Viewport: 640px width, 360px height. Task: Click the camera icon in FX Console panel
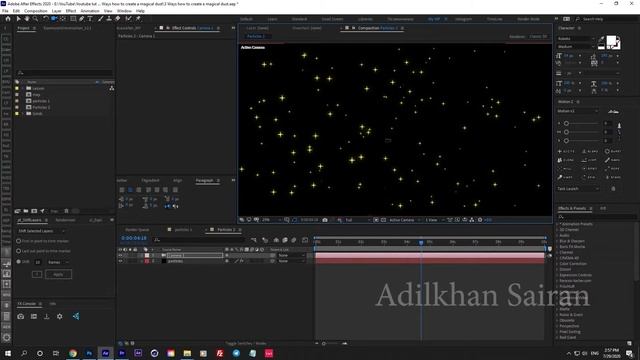tap(21, 316)
